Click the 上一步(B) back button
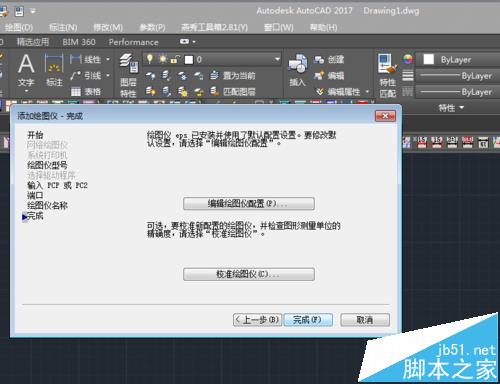500x384 pixels. tap(257, 320)
